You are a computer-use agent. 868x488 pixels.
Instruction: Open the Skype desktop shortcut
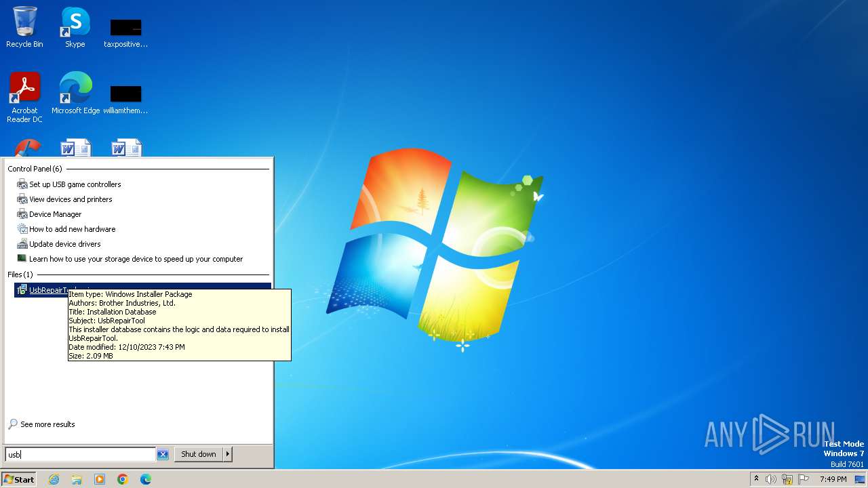tap(75, 27)
